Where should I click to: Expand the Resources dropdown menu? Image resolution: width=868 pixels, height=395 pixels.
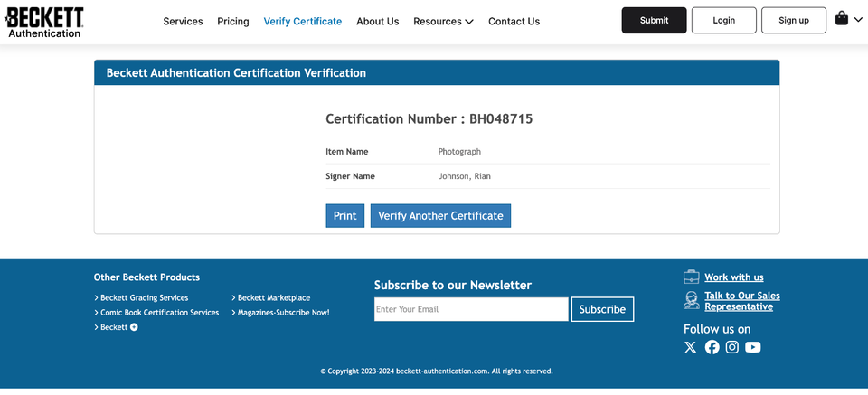[x=443, y=22]
